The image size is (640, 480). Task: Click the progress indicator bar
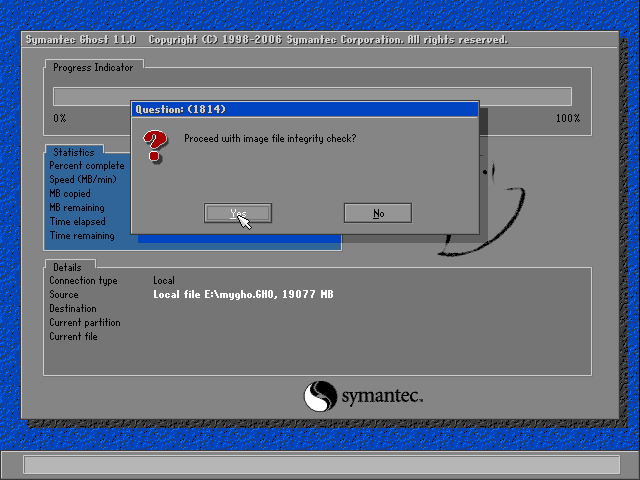pos(312,96)
